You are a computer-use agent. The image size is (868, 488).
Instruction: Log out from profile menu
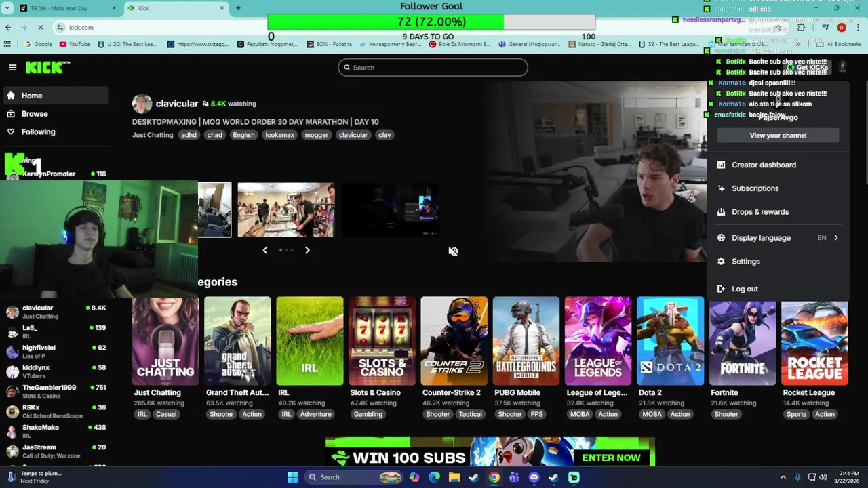pyautogui.click(x=778, y=289)
